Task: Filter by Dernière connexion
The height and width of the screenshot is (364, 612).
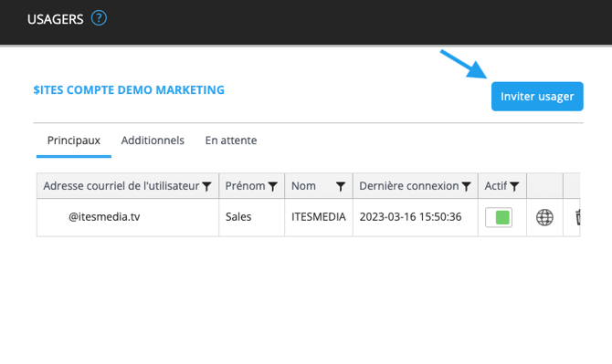Action: (466, 187)
